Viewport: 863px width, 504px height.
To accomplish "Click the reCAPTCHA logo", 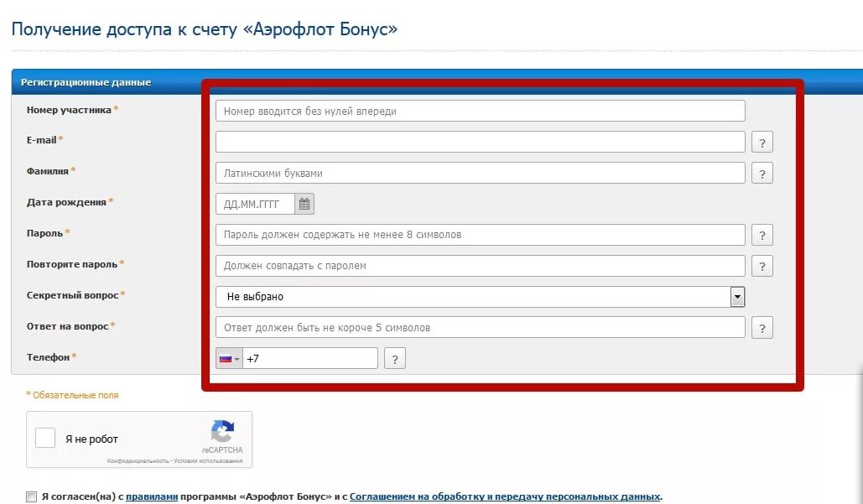I will (x=222, y=431).
